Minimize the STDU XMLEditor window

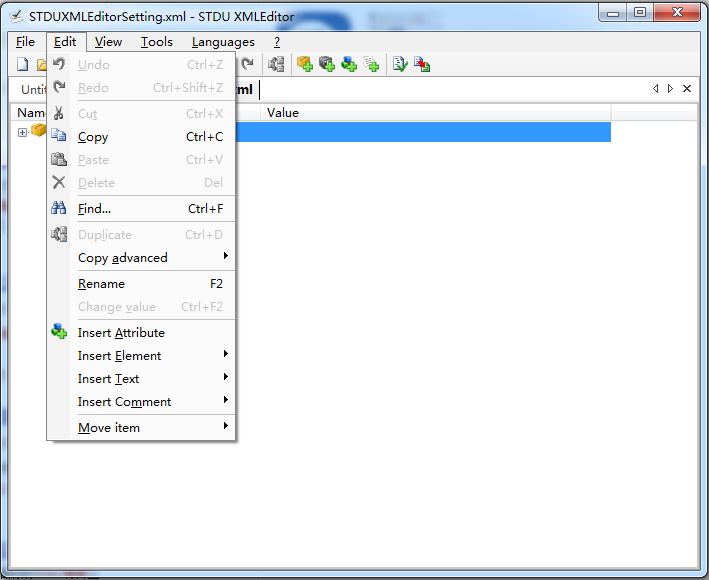click(613, 13)
